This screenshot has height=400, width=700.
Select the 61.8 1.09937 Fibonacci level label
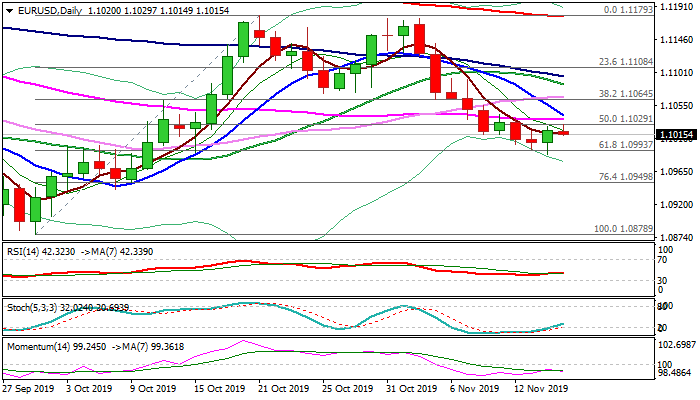(x=626, y=145)
